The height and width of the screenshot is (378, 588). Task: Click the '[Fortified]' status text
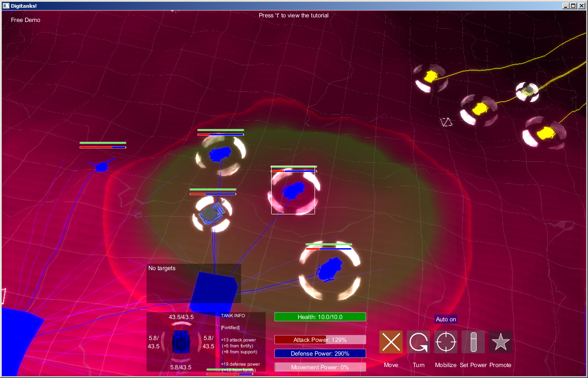[x=230, y=328]
